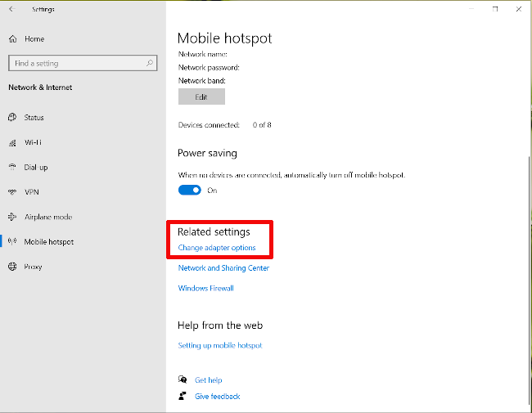
Task: Click the Edit button
Action: [201, 97]
